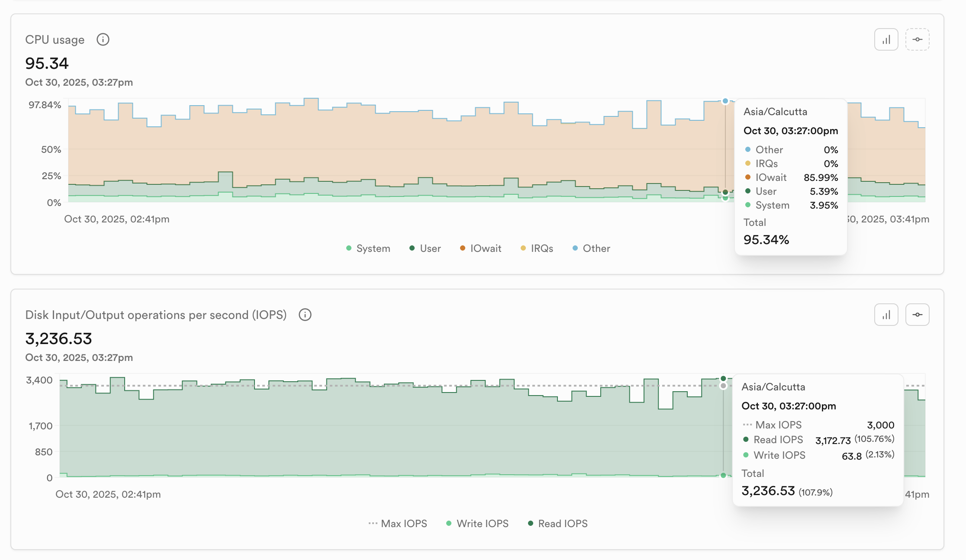Click the info icon beside CPU usage

[103, 39]
